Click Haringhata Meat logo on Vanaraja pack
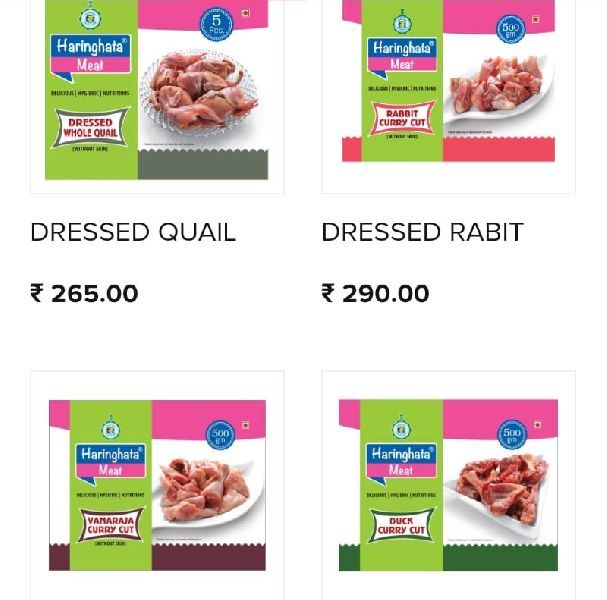Viewport: 607px width, 600px height. 111,463
